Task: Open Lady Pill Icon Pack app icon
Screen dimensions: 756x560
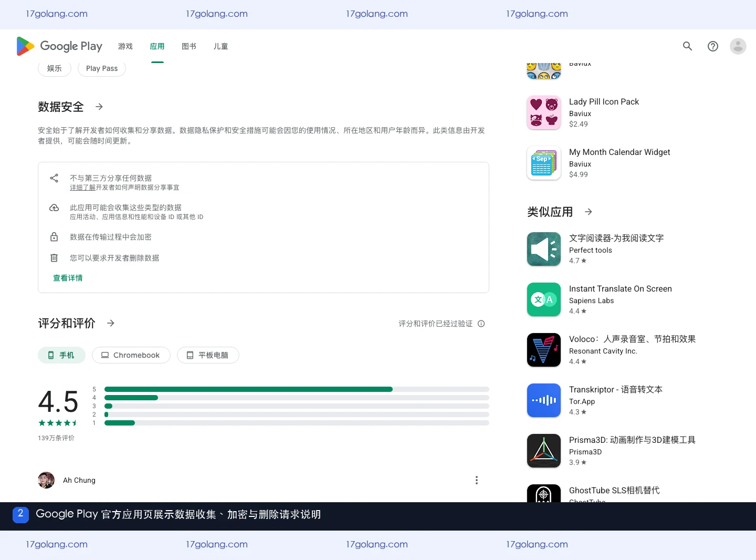Action: 544,112
